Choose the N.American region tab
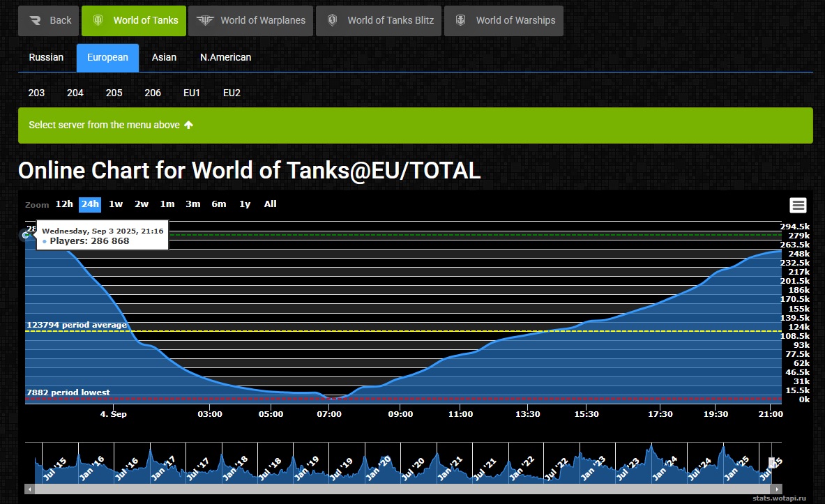The image size is (825, 504). tap(226, 57)
